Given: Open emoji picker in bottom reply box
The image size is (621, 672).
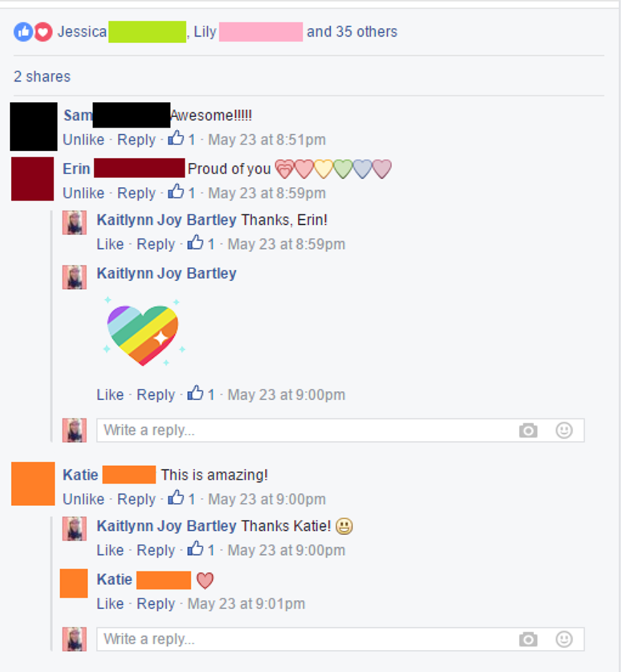Looking at the screenshot, I should (564, 640).
